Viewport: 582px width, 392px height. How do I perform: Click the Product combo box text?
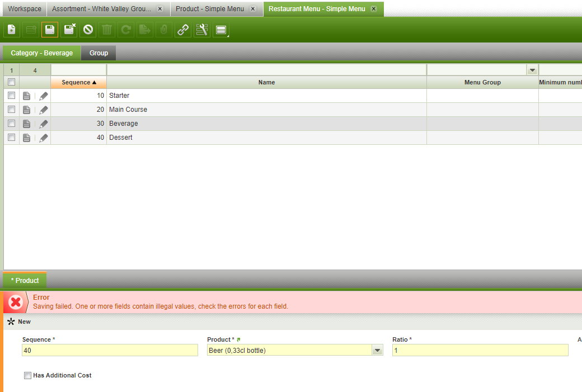[x=289, y=351]
